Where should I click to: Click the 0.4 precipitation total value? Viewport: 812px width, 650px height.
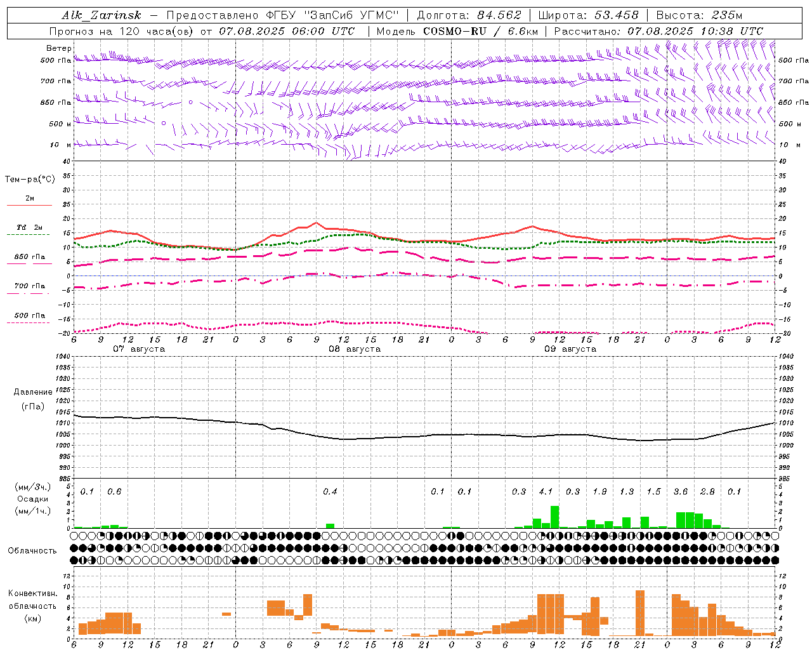coord(330,491)
